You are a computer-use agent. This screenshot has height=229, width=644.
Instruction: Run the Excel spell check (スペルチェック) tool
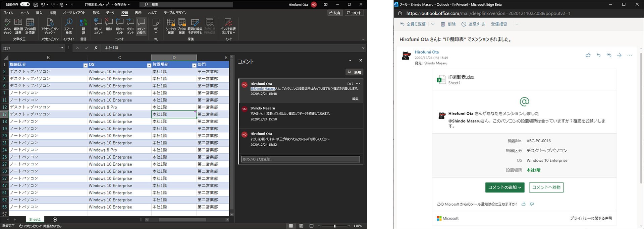pos(7,26)
